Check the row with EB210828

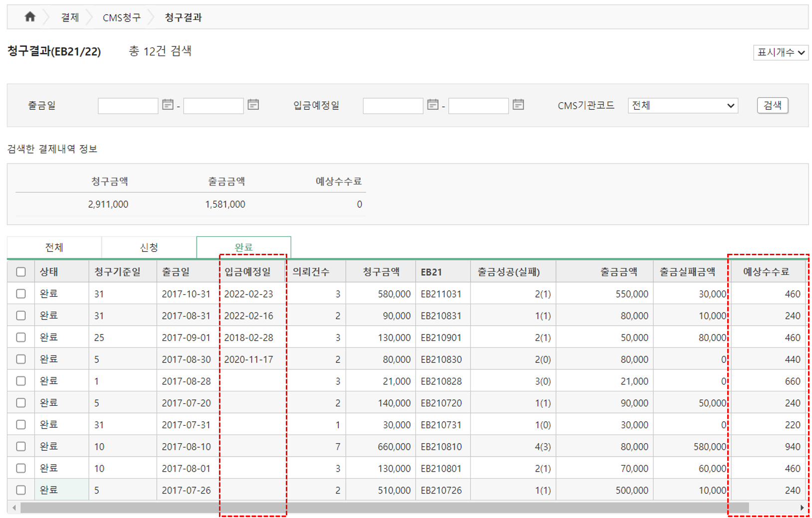coord(21,381)
